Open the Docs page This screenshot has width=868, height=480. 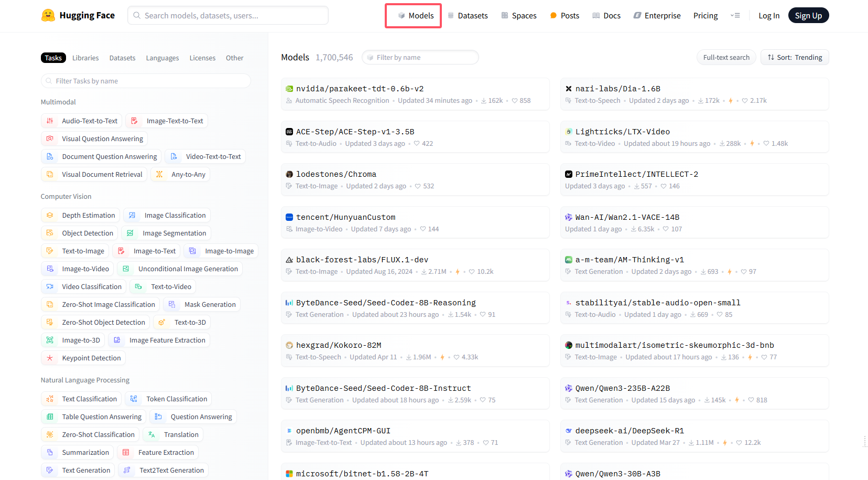tap(606, 16)
